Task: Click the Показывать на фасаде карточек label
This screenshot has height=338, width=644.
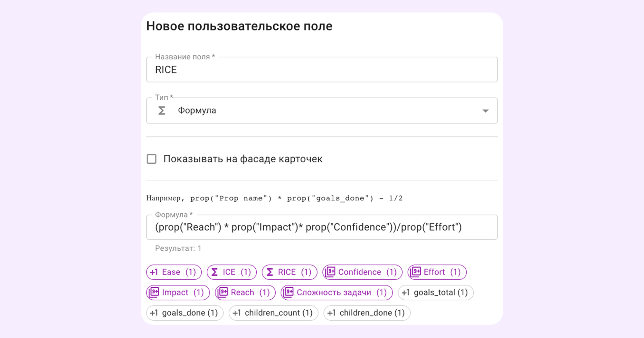Action: tap(243, 159)
